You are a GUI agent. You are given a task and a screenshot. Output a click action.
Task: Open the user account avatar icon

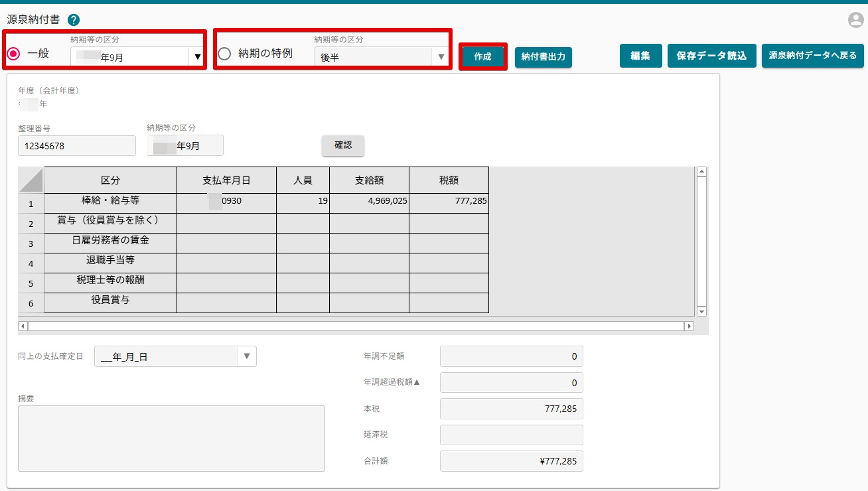[x=855, y=20]
